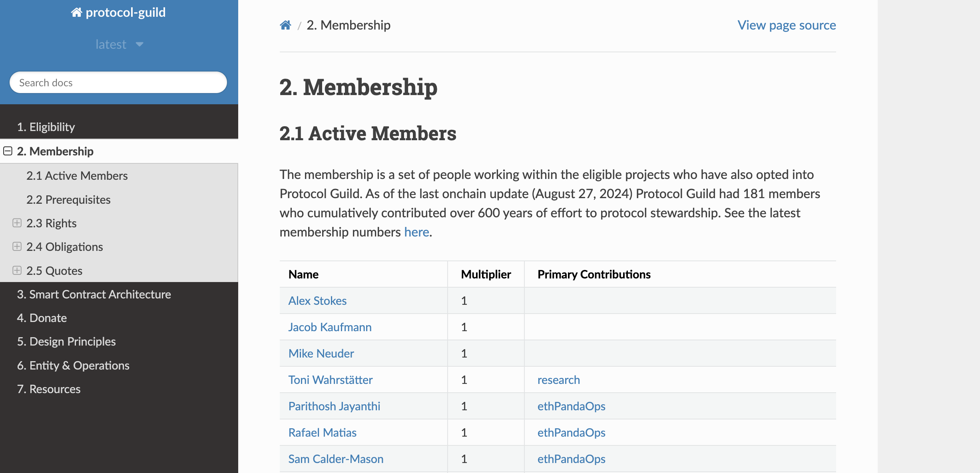980x473 pixels.
Task: Navigate to 7. Resources page
Action: point(49,389)
